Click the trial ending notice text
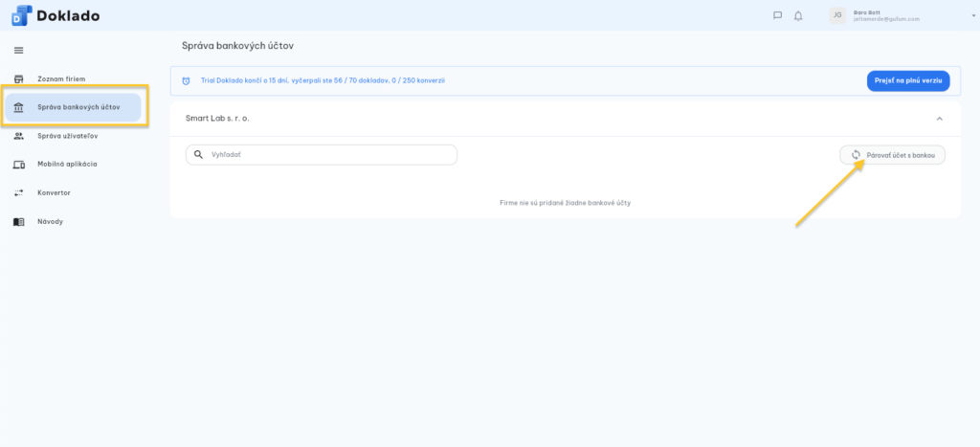The image size is (980, 447). [x=323, y=80]
